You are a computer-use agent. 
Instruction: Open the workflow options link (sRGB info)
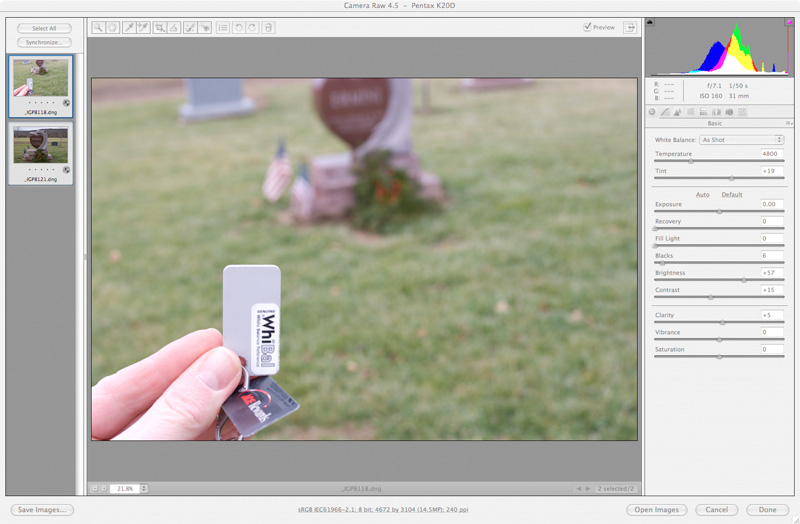399,510
